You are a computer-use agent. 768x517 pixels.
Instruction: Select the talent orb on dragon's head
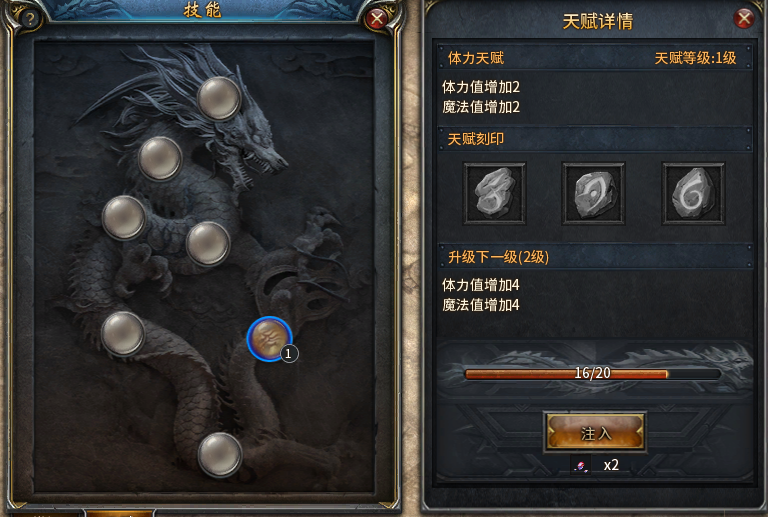219,98
